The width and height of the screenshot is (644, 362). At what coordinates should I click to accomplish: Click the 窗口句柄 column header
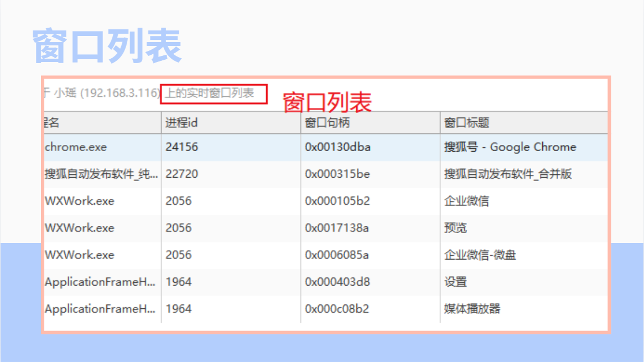coord(370,122)
